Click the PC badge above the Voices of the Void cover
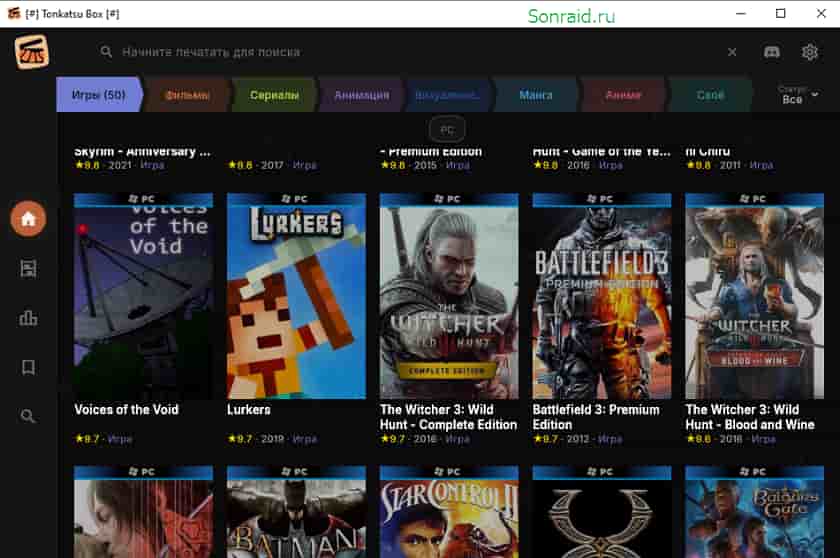 (x=143, y=199)
